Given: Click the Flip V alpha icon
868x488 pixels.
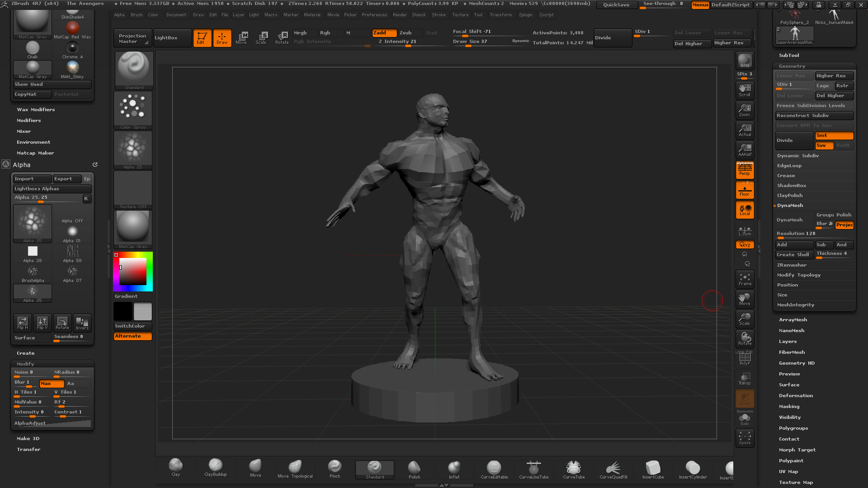Looking at the screenshot, I should [42, 323].
